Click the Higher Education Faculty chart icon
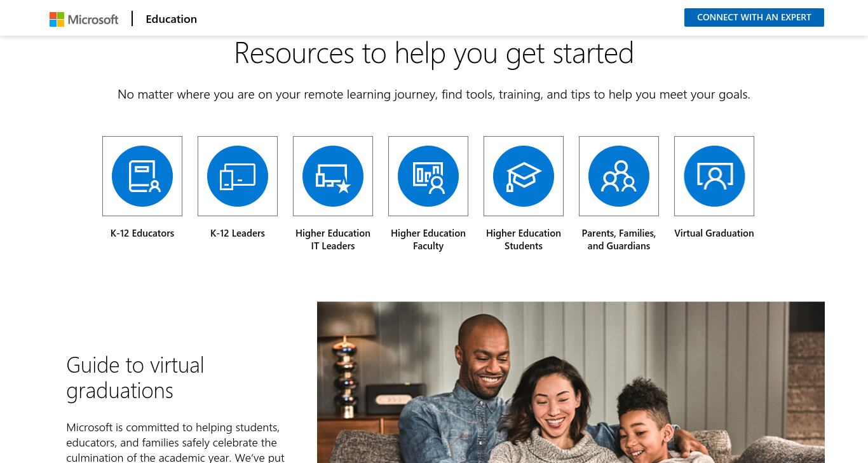 [428, 176]
